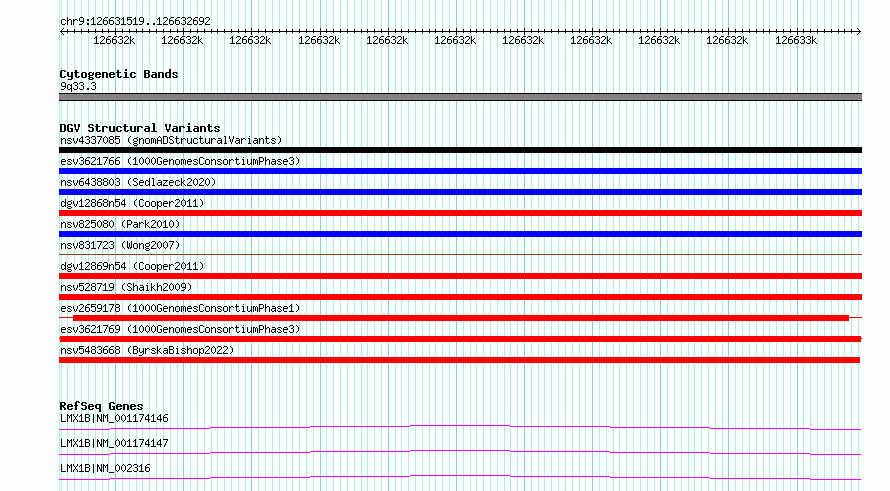The width and height of the screenshot is (890, 491).
Task: Click the blue nsv6438803 variant bar
Action: (460, 192)
